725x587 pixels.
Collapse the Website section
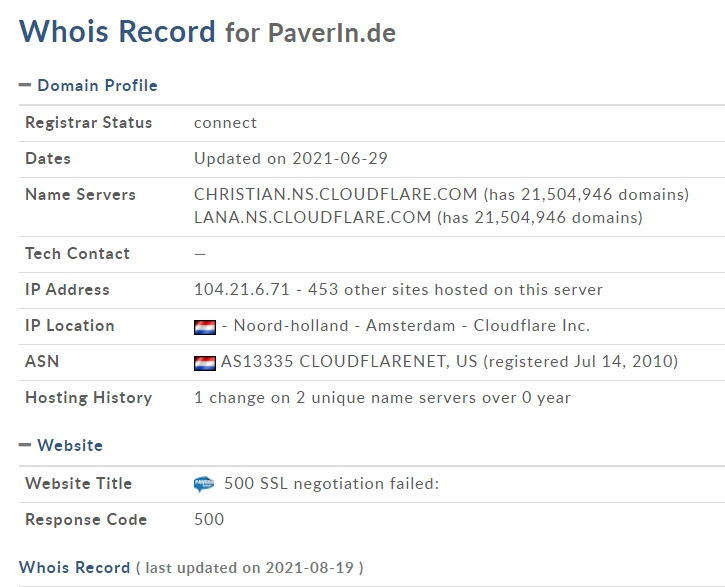25,445
